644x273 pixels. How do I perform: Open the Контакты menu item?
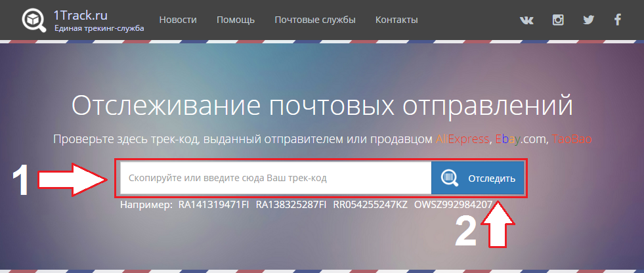coord(397,20)
